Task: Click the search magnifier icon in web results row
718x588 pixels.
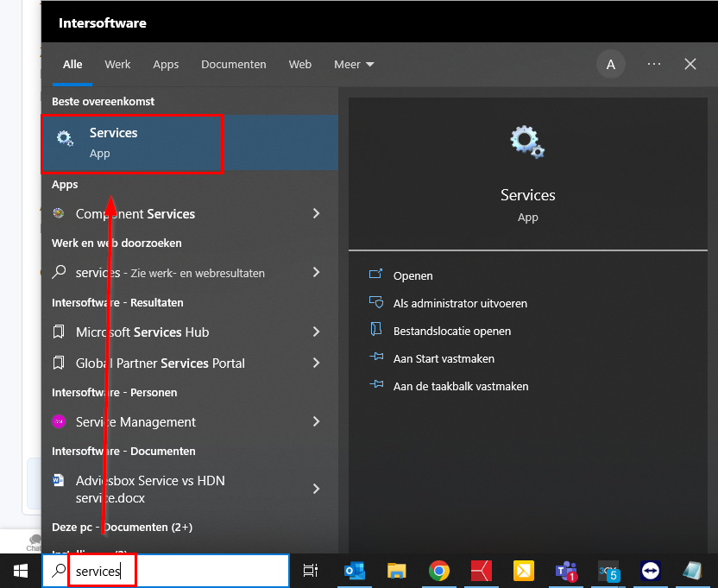Action: tap(59, 272)
